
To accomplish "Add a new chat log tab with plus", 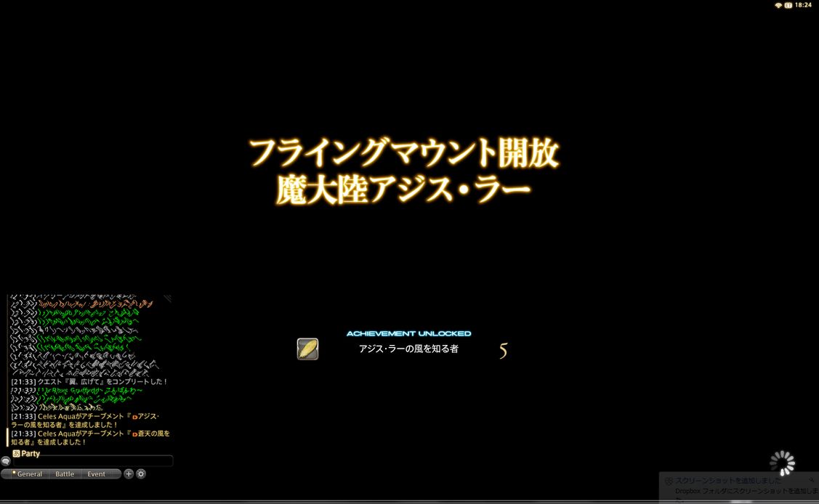I will coord(129,473).
